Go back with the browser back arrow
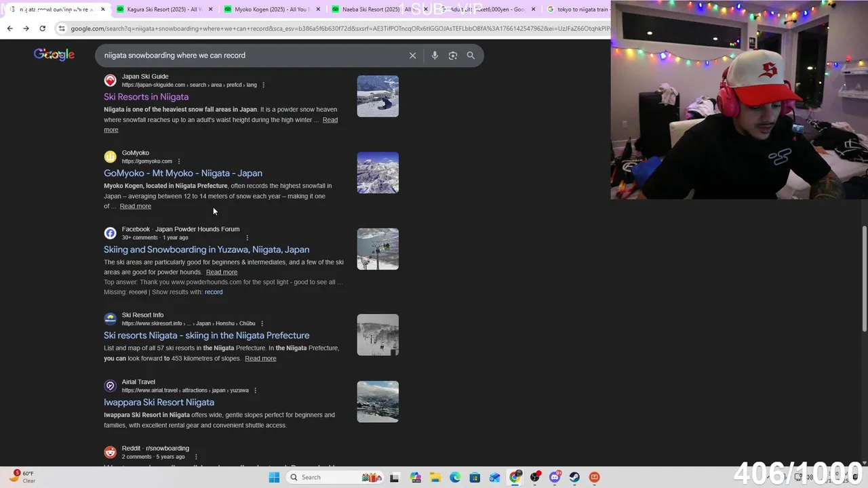 point(9,28)
